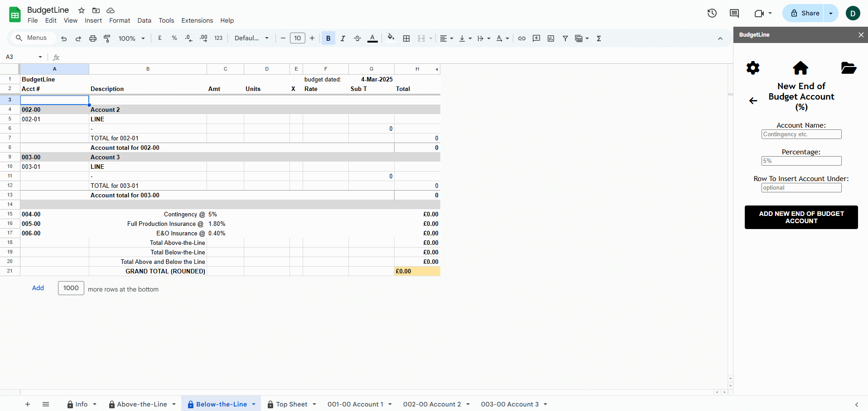Image resolution: width=868 pixels, height=411 pixels.
Task: Toggle strikethrough formatting
Action: point(357,38)
